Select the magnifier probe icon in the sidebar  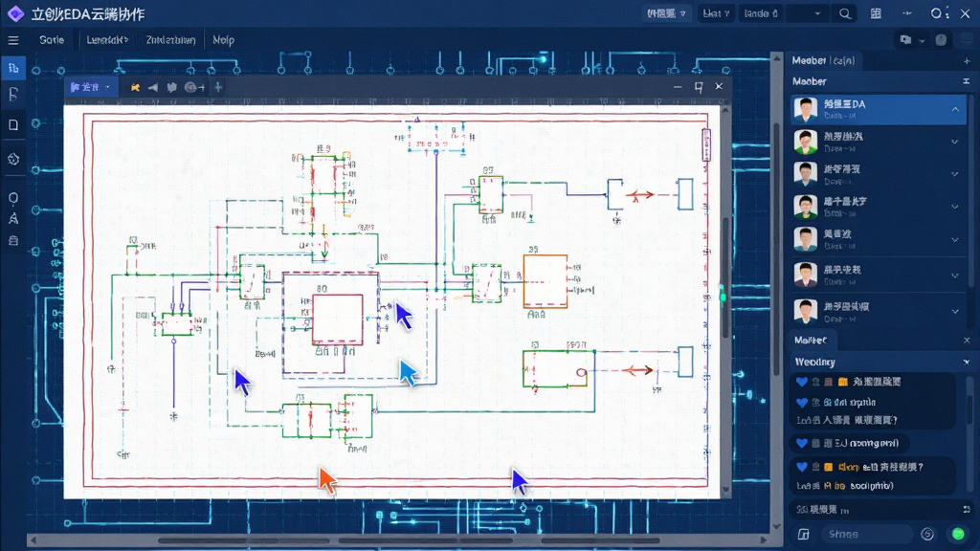click(x=13, y=199)
